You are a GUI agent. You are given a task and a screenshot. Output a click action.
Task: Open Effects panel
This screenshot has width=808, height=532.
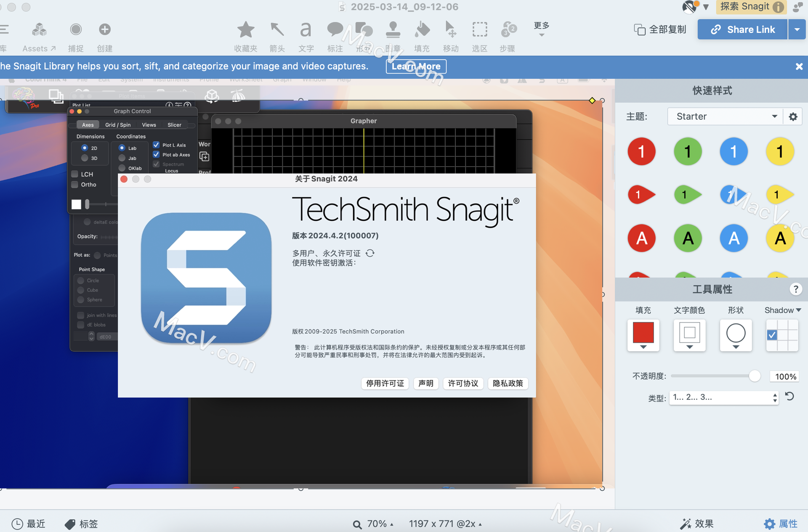point(696,524)
